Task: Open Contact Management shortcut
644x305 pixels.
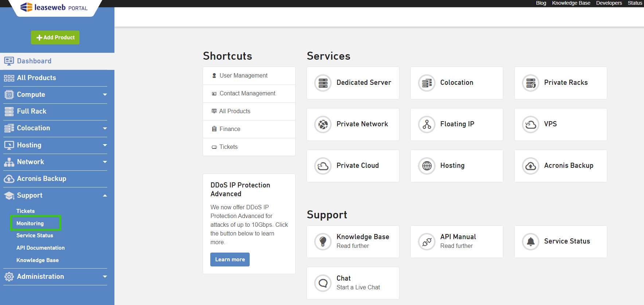Action: pyautogui.click(x=249, y=94)
